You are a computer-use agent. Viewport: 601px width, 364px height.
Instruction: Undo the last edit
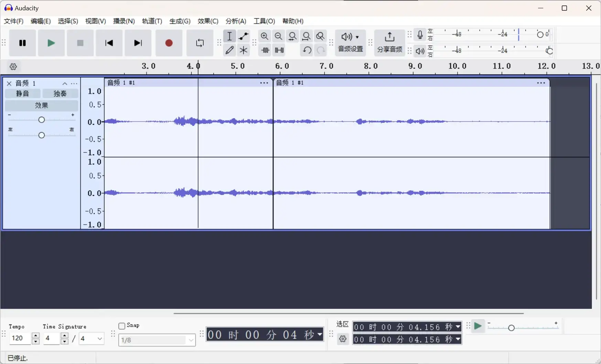[307, 50]
